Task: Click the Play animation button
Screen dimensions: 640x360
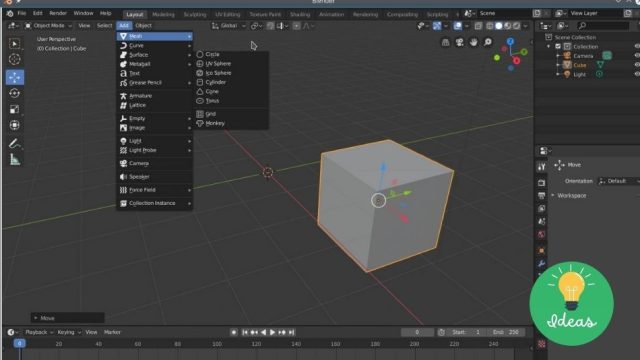Action: point(272,332)
